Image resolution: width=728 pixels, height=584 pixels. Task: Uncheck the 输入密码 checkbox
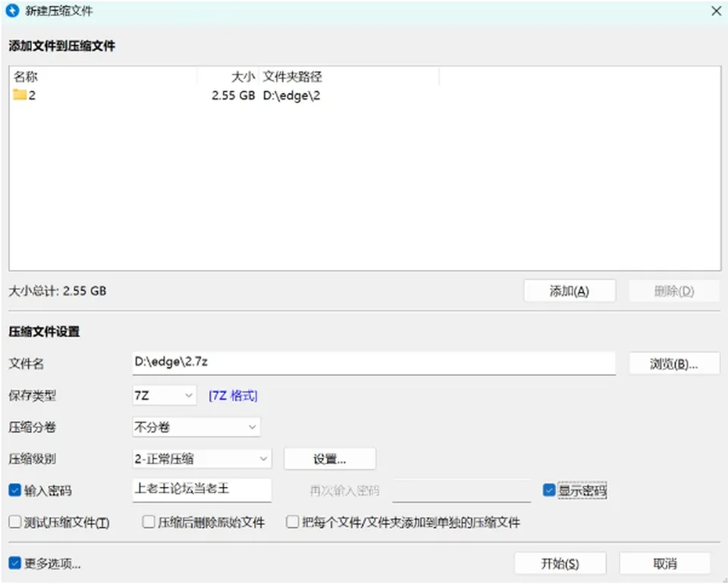click(15, 490)
